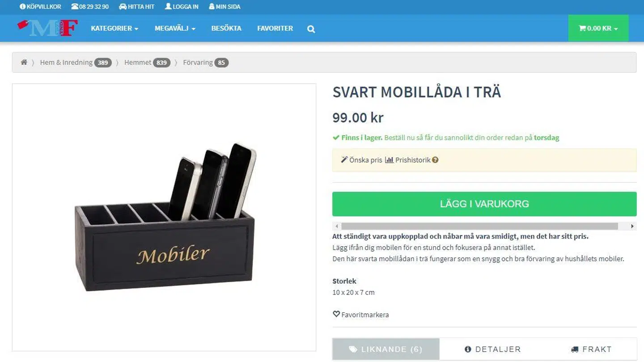Click the scrollbar right arrow
This screenshot has height=362, width=644.
(632, 226)
